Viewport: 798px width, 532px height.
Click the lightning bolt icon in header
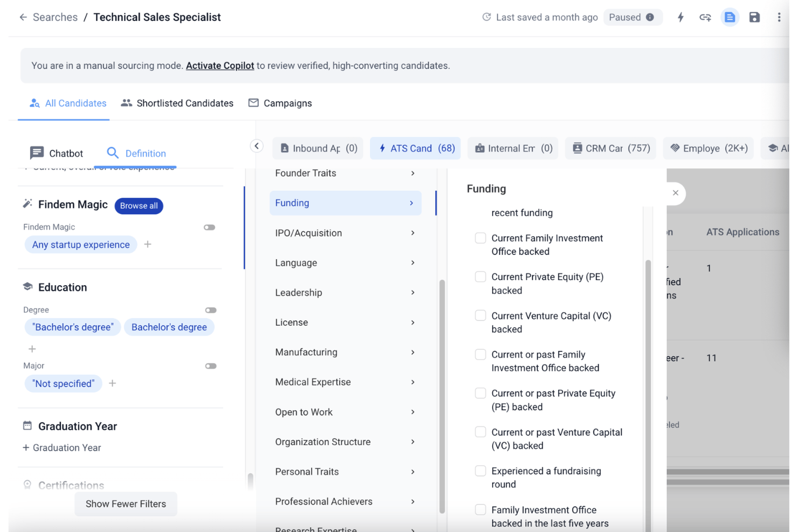(x=680, y=17)
